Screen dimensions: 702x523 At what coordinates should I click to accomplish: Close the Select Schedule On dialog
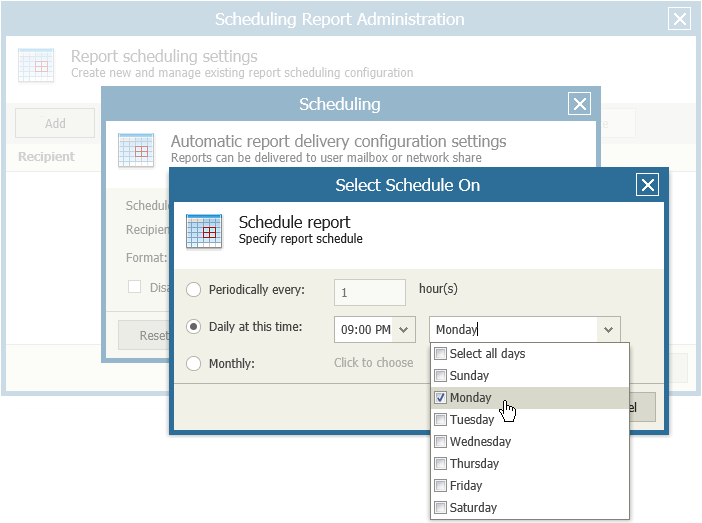coord(647,185)
